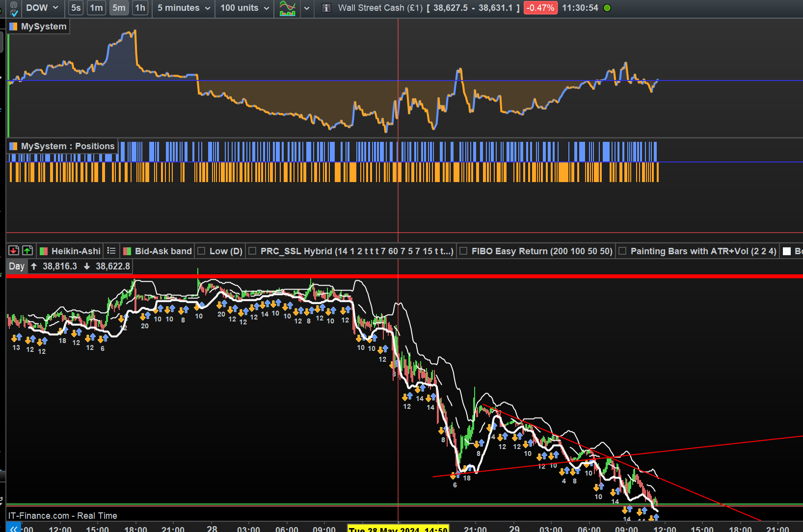Switch to the 1h timeframe
Screen dimensions: 803x532
[x=140, y=8]
